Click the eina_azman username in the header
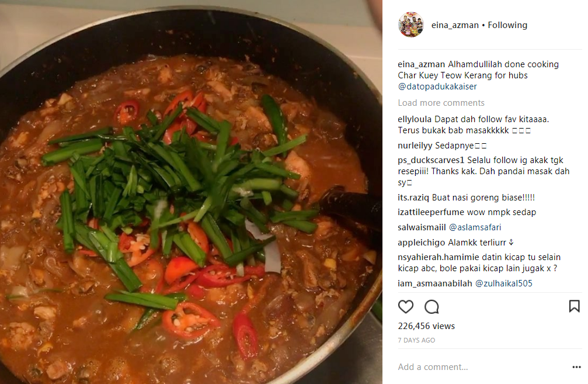The height and width of the screenshot is (384, 588). 455,25
